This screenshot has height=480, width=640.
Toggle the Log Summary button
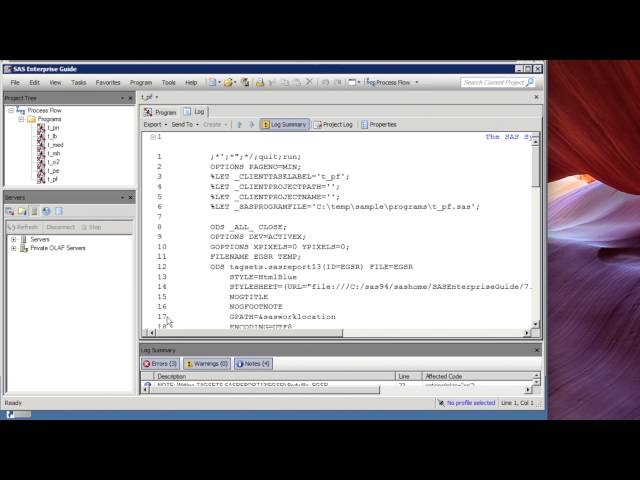(284, 124)
